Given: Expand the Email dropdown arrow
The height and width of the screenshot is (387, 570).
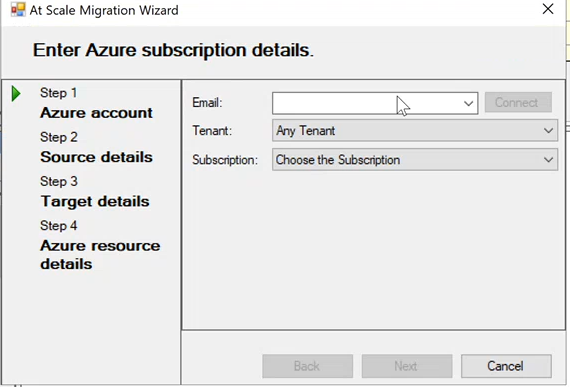Looking at the screenshot, I should coord(469,104).
